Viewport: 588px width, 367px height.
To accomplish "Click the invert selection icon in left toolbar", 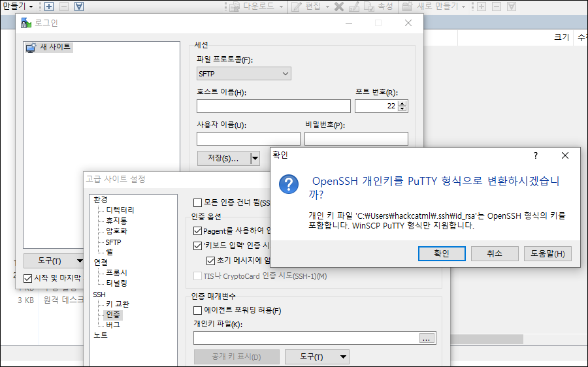I will click(x=79, y=7).
